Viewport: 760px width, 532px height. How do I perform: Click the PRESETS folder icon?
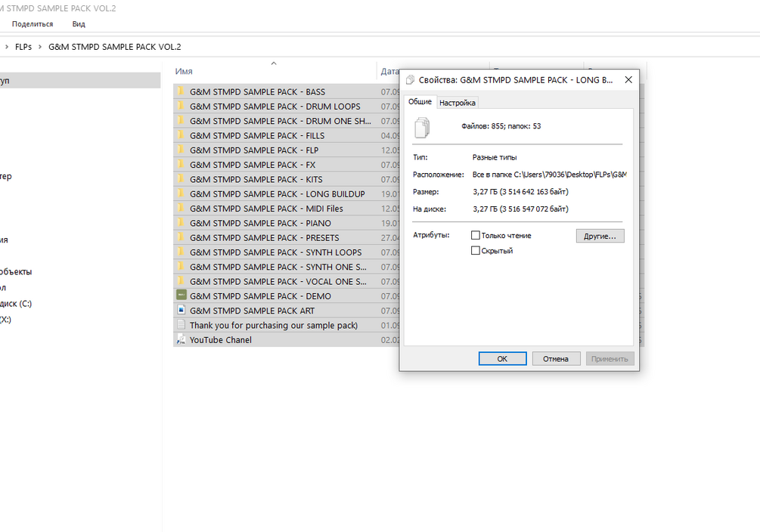click(x=181, y=237)
